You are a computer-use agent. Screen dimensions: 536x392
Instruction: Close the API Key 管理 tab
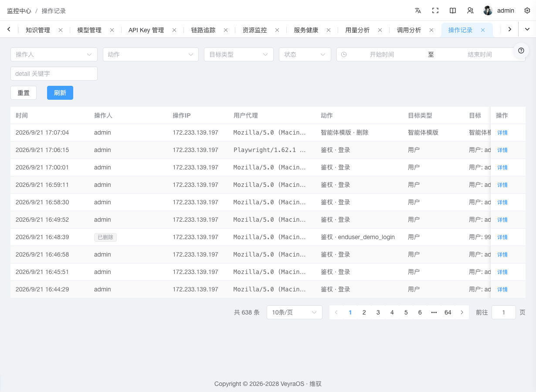point(174,30)
